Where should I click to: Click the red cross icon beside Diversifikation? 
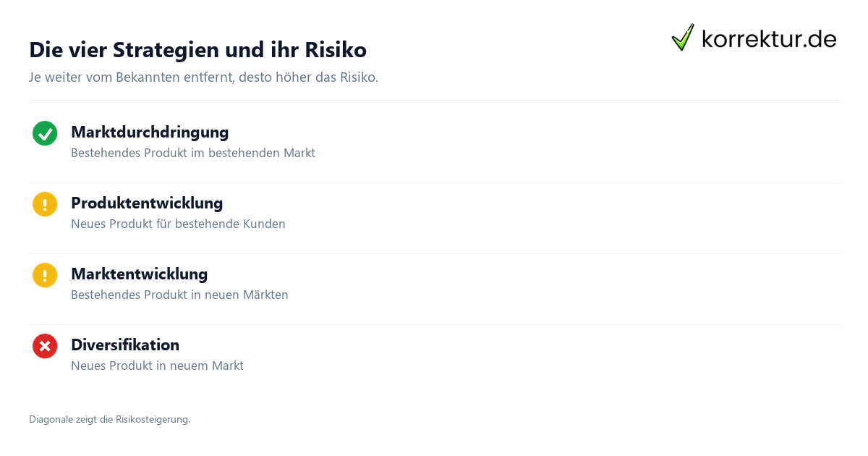[x=45, y=346]
